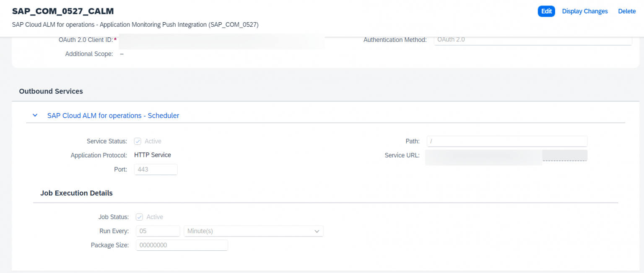The image size is (644, 273).
Task: Collapse the SAP Cloud ALM Scheduler section
Action: point(35,115)
